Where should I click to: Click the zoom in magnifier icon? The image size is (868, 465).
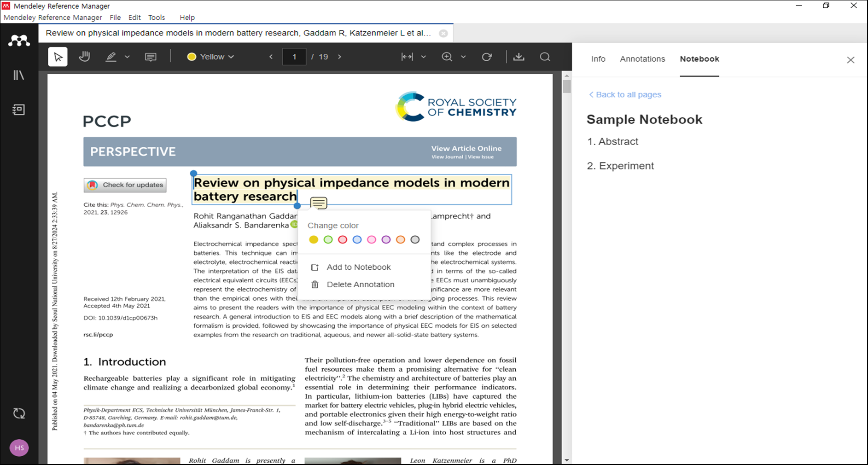point(447,57)
